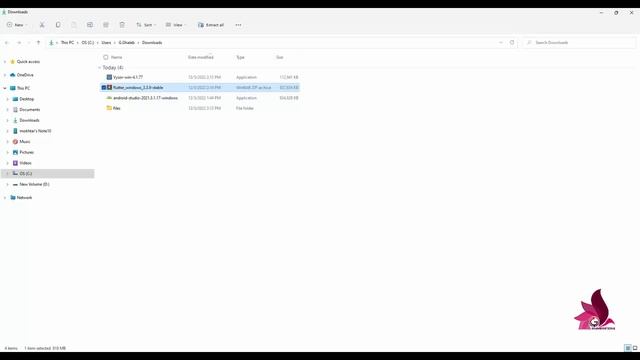Select the android-studio windows installer
The height and width of the screenshot is (360, 640).
199,98
